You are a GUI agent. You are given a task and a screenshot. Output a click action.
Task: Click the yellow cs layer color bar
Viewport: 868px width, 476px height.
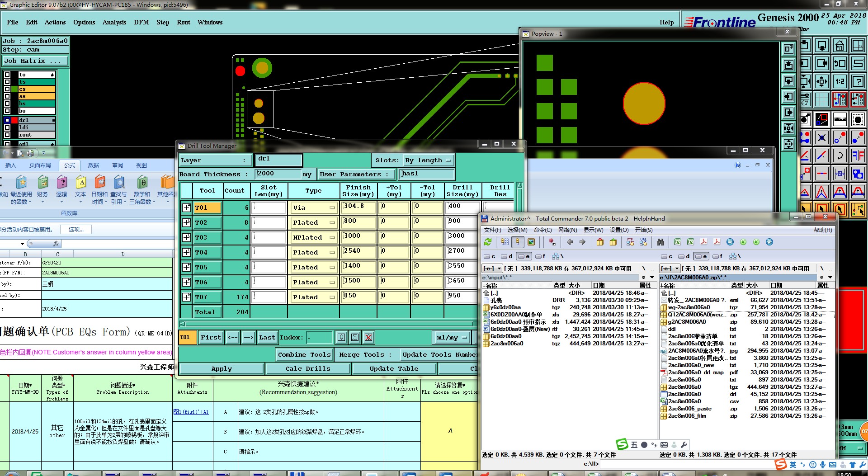coord(37,90)
